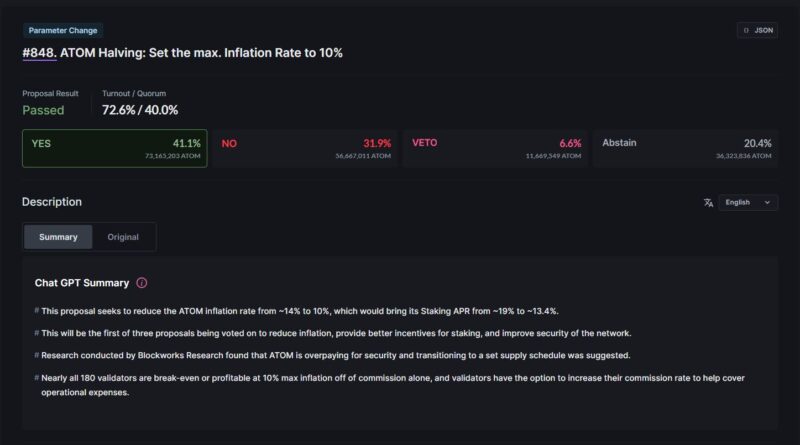Click the small icon inside the JSON button
Image resolution: width=800 pixels, height=445 pixels.
click(x=745, y=30)
